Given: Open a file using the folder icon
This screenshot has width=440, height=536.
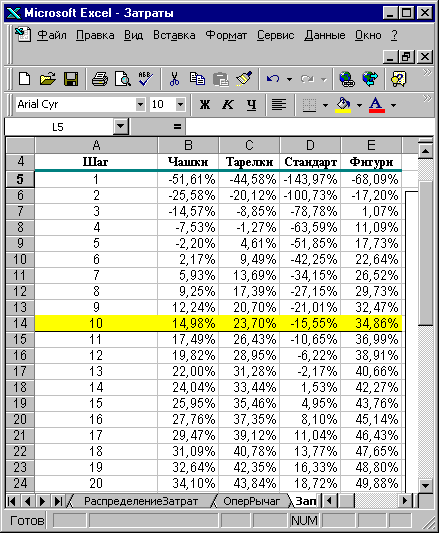Looking at the screenshot, I should click(x=48, y=79).
